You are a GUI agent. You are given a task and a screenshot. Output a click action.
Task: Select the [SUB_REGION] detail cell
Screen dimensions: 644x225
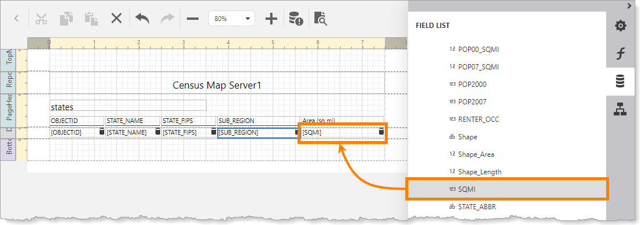pos(258,132)
